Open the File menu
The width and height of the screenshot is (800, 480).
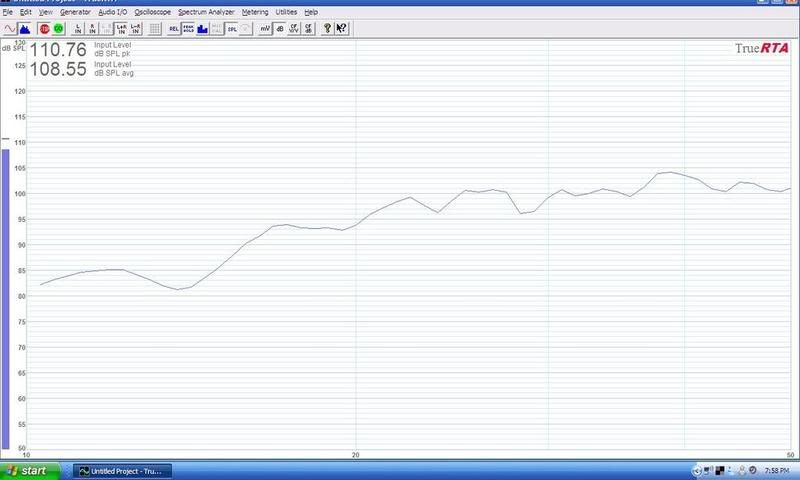click(x=8, y=12)
